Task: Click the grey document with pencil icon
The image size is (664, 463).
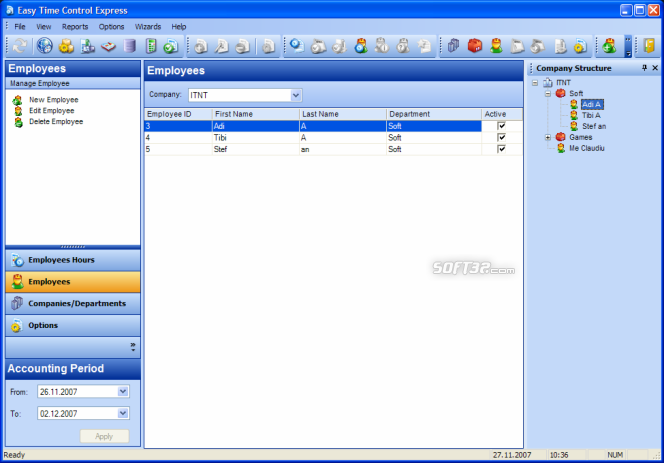Action: tap(221, 46)
